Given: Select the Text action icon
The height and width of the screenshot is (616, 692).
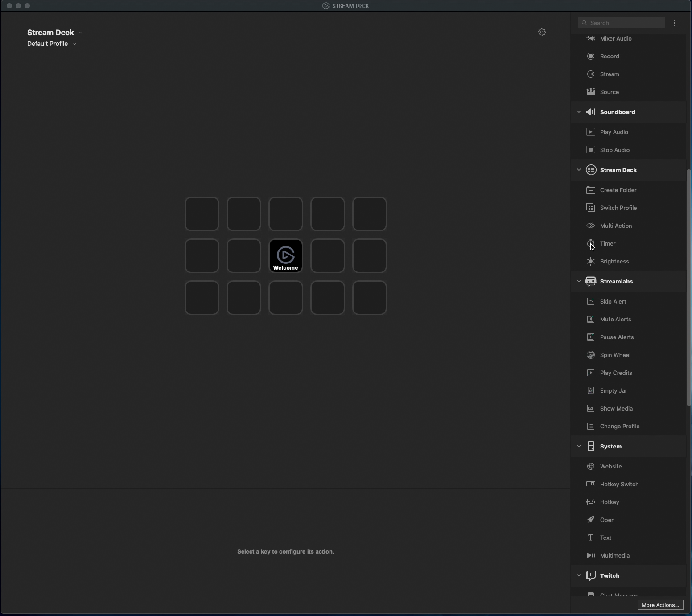Looking at the screenshot, I should (591, 538).
